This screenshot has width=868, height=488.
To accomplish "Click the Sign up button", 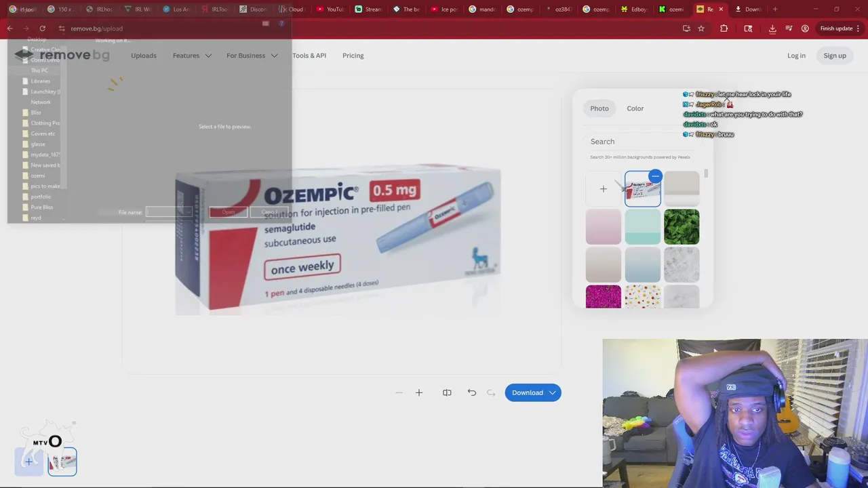I will click(x=835, y=56).
